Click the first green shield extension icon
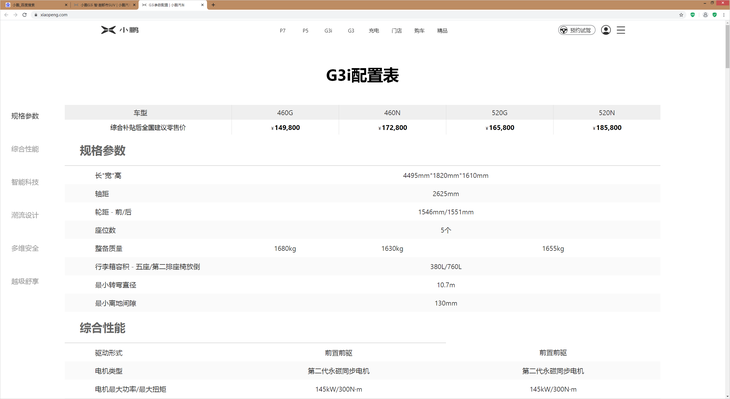The width and height of the screenshot is (730, 399). (x=693, y=15)
